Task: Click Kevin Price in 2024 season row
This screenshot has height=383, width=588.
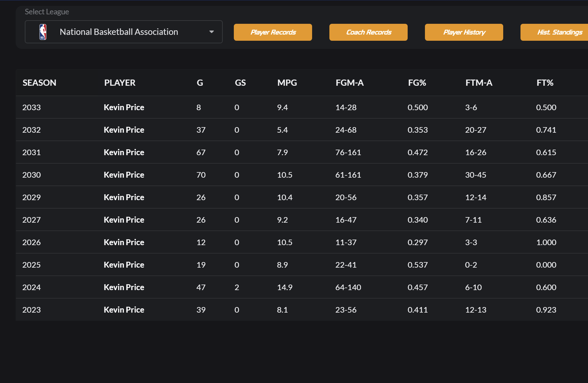Action: tap(124, 287)
